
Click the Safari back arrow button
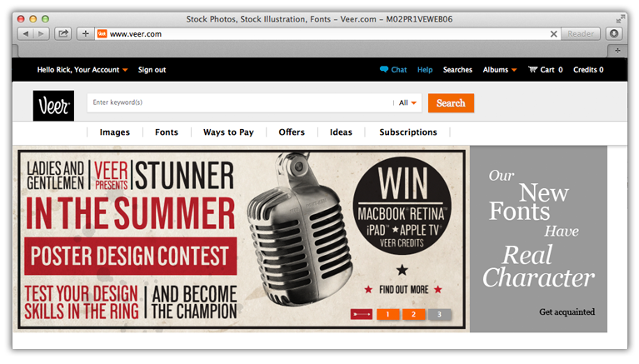(x=26, y=34)
